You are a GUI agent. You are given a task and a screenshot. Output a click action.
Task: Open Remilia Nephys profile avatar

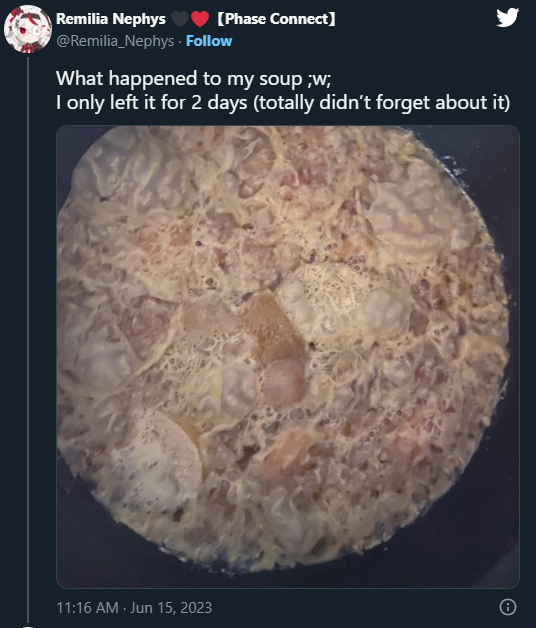click(28, 29)
